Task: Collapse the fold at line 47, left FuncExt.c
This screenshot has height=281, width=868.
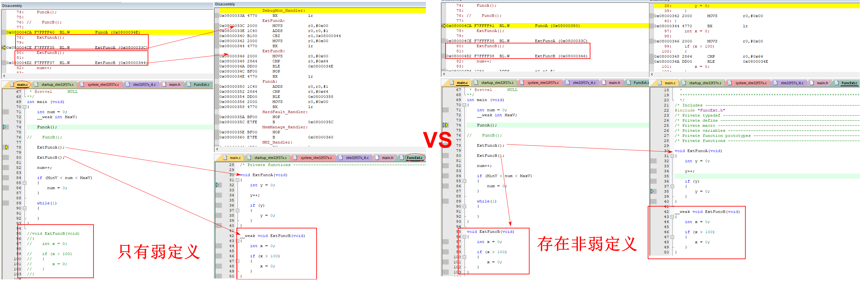Action: tap(237, 261)
